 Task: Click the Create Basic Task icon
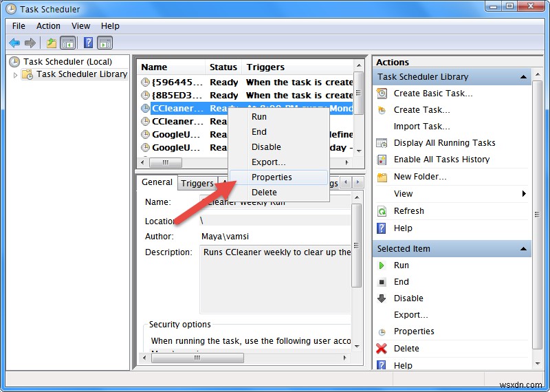[382, 94]
